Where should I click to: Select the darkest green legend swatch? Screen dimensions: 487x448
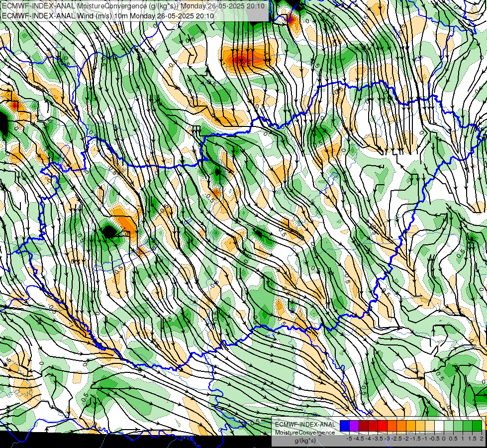click(477, 426)
